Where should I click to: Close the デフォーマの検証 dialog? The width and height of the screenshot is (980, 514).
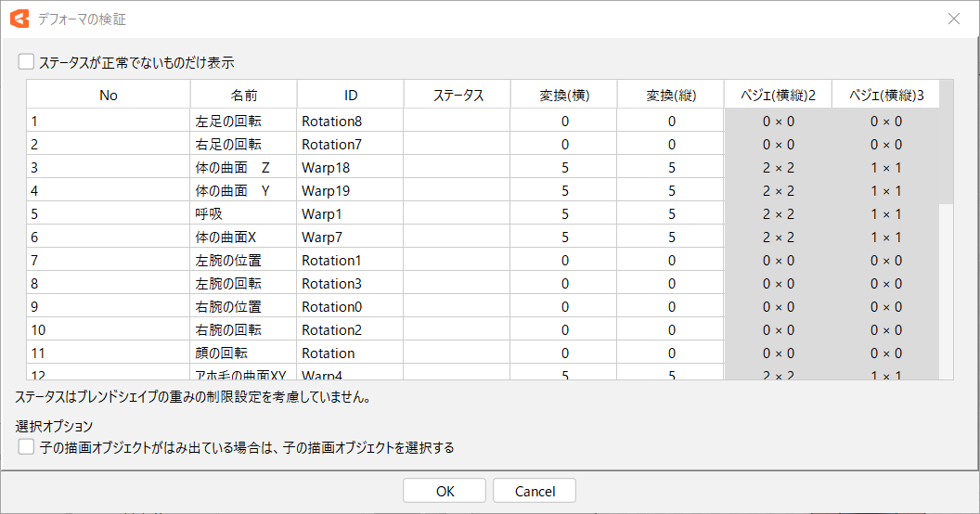953,19
